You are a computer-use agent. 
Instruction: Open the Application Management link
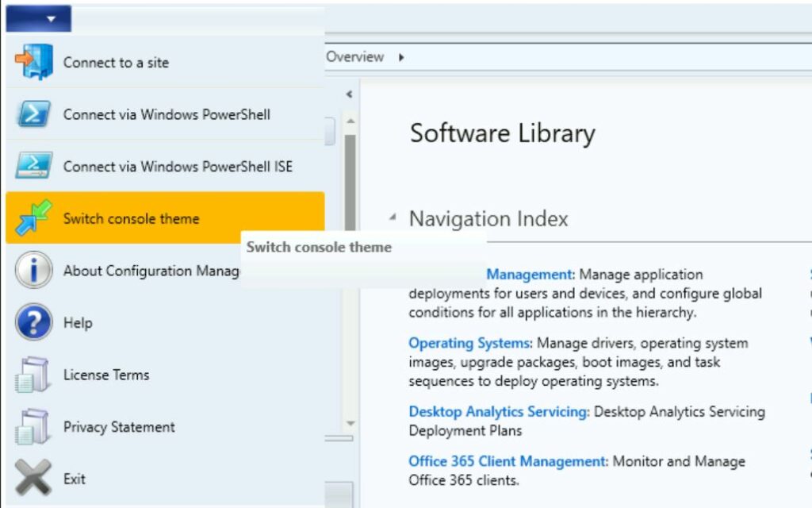[530, 274]
